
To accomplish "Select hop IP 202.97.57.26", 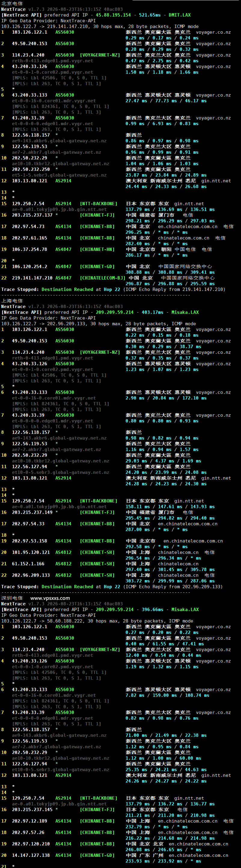I will [x=28, y=832].
